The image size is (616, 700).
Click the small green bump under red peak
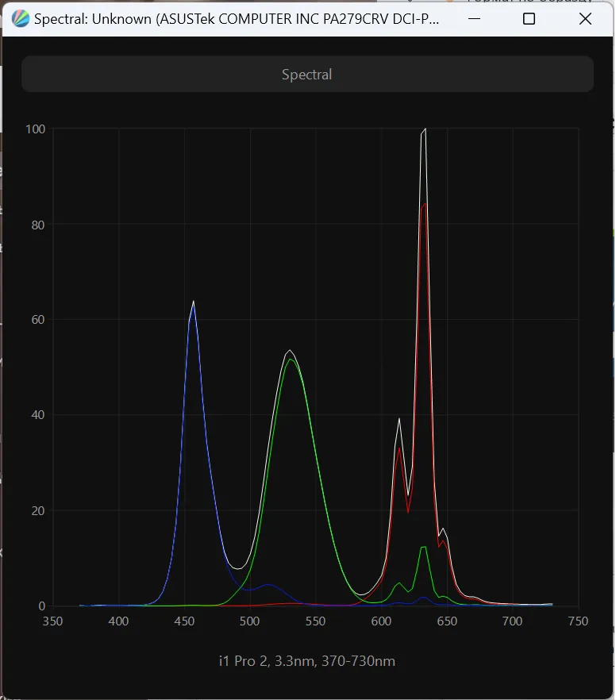click(x=424, y=546)
